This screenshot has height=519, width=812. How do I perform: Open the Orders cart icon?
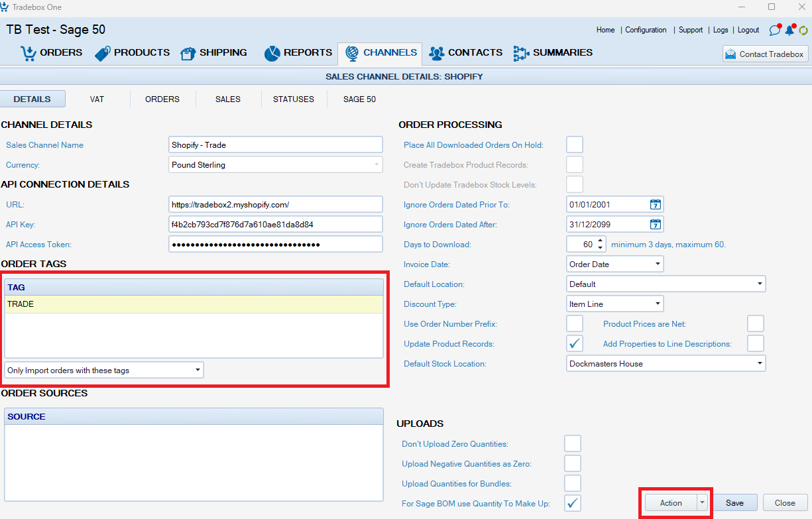pyautogui.click(x=29, y=53)
